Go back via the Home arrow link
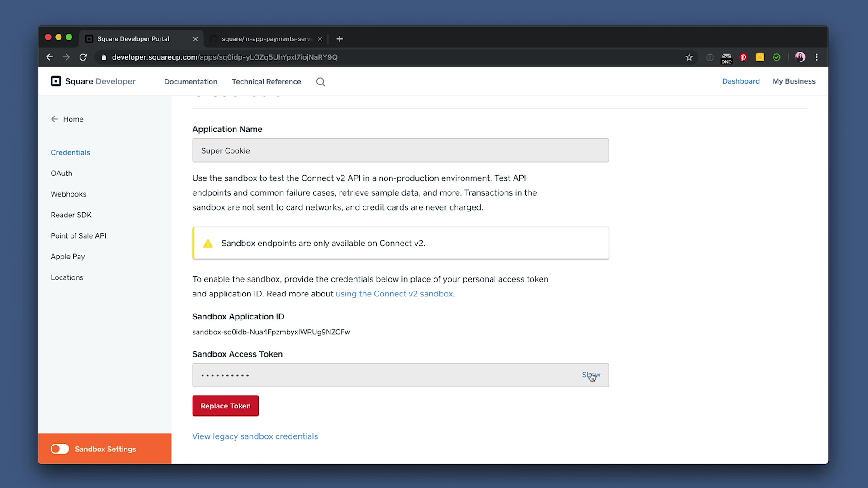The height and width of the screenshot is (488, 868). (x=67, y=119)
